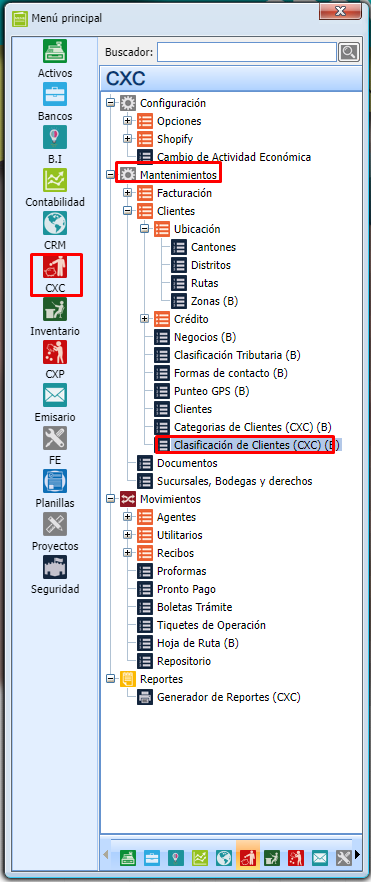Open the Proyectos module in sidebar

55,532
